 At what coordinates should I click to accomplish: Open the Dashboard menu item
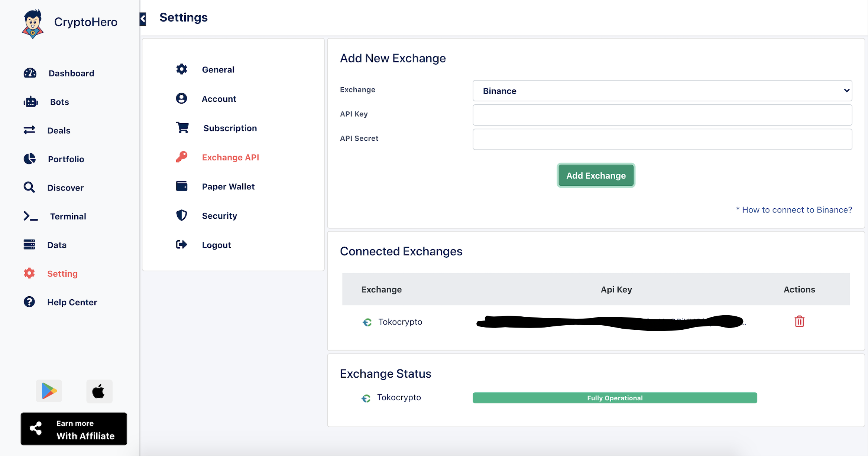point(71,73)
